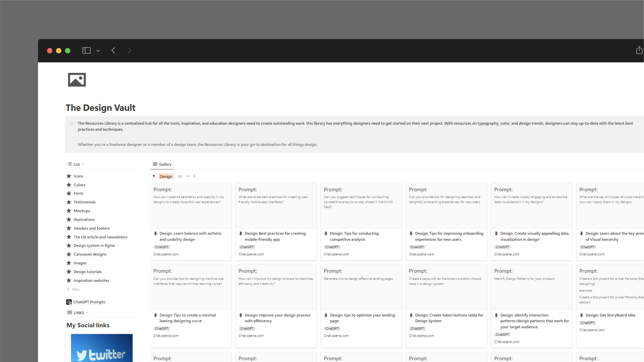This screenshot has width=644, height=362.
Task: Open Chat.openai.com link on tips to optimize landing page
Action: (x=336, y=336)
